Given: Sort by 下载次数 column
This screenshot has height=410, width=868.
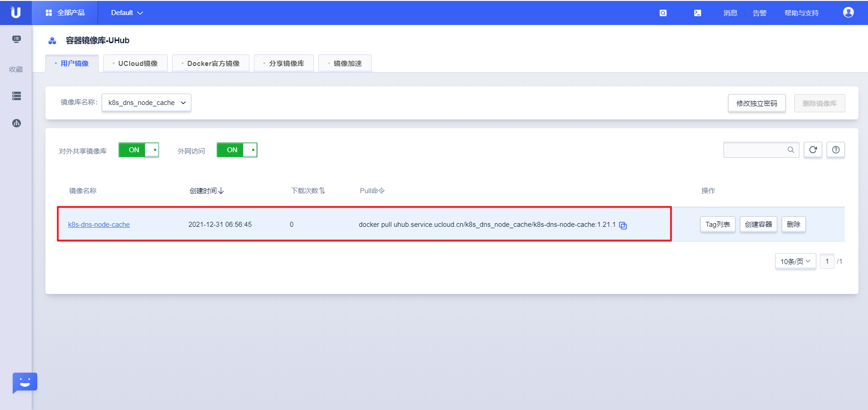Looking at the screenshot, I should tap(308, 191).
